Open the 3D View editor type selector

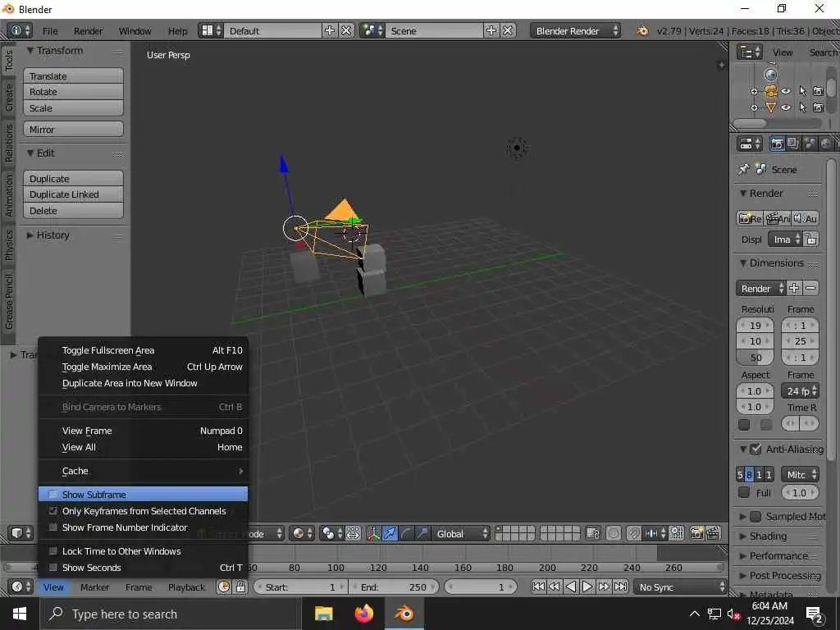[x=21, y=533]
